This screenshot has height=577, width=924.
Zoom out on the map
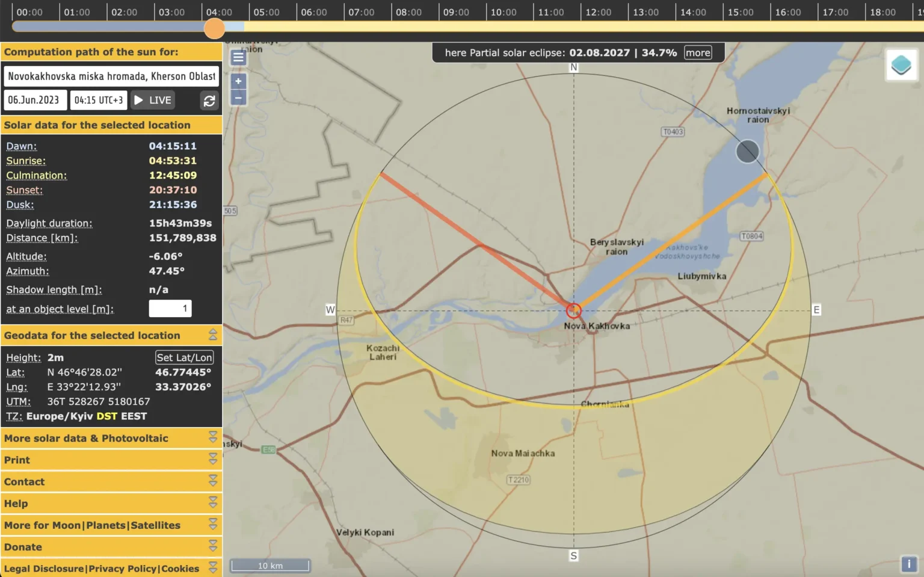pos(238,97)
